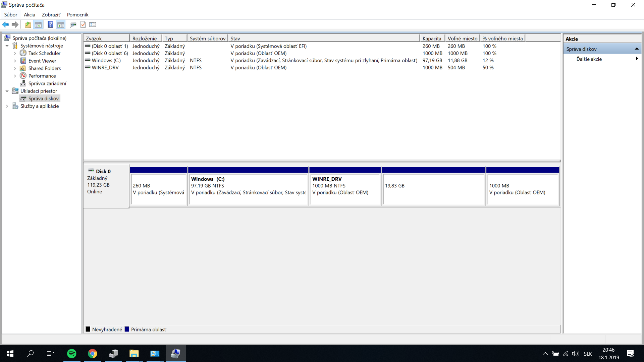
Task: Collapse the Systémové nástroje tree node
Action: [7, 46]
